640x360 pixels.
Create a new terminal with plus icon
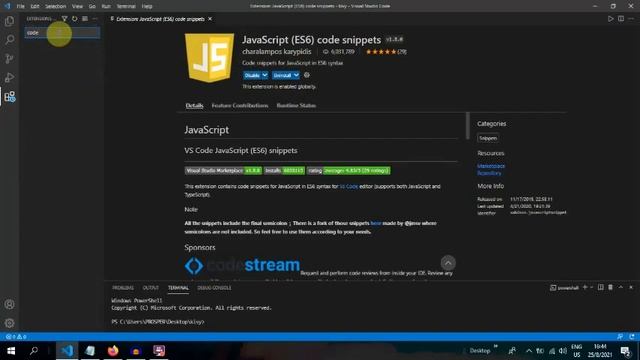click(585, 287)
